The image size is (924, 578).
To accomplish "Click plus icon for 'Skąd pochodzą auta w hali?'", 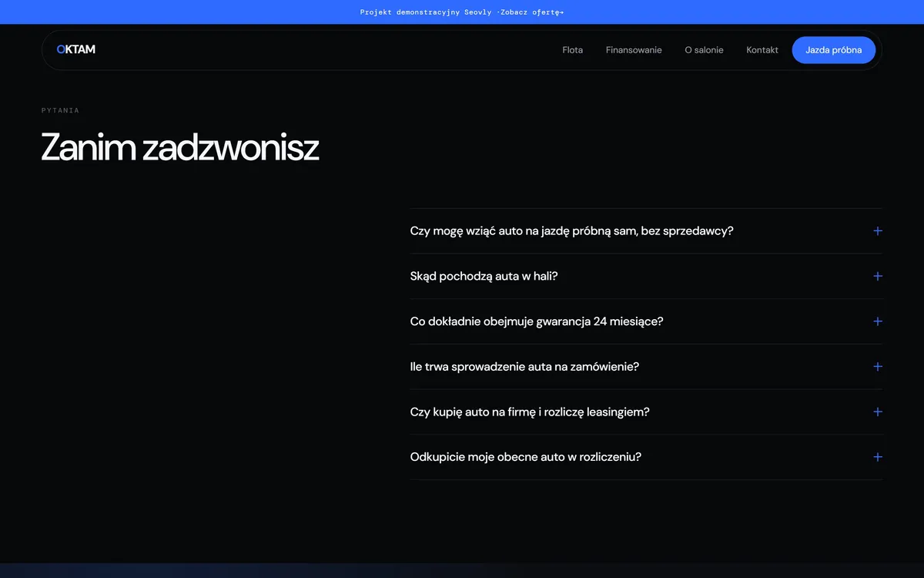I will pyautogui.click(x=878, y=276).
